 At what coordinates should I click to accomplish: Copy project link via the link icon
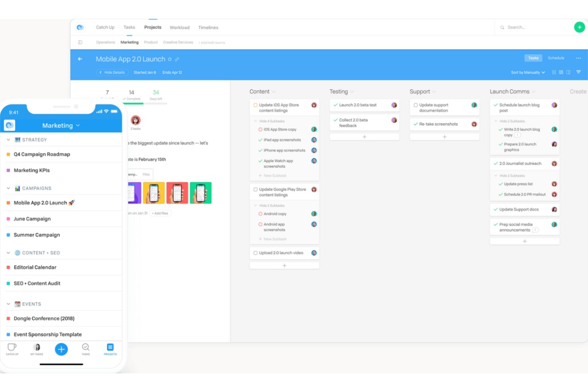click(177, 59)
